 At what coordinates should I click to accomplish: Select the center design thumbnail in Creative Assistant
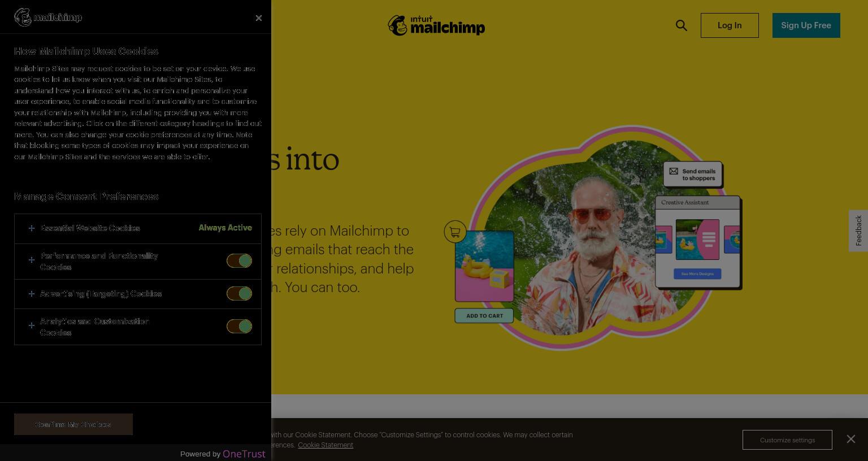pos(697,240)
